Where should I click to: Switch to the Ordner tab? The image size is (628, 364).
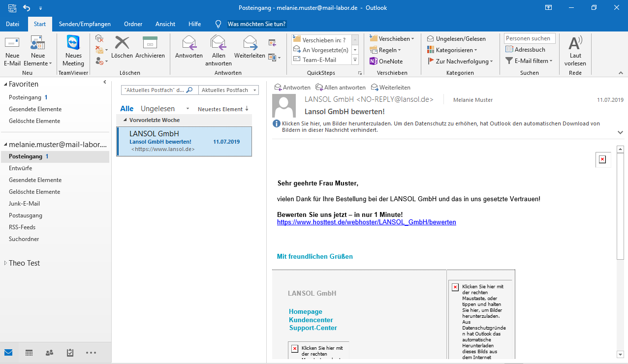pos(133,24)
